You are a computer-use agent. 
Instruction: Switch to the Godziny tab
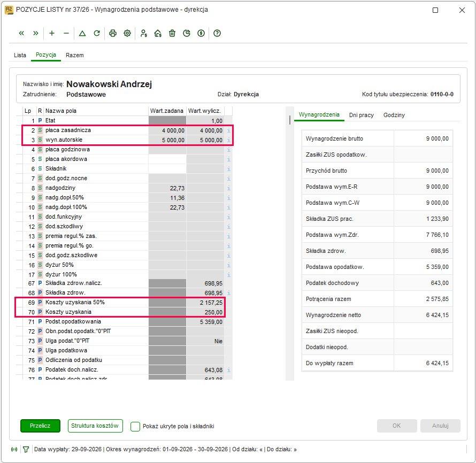(x=394, y=115)
